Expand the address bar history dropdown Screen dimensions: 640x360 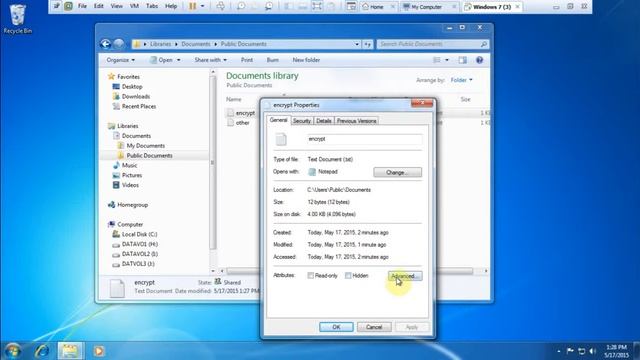point(357,44)
